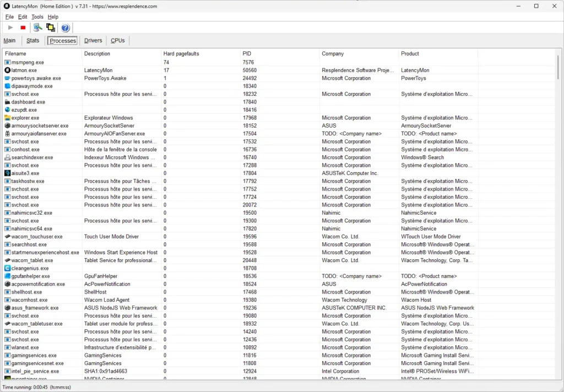This screenshot has height=392, width=564.
Task: Sort the list by the PID column header
Action: pyautogui.click(x=247, y=54)
